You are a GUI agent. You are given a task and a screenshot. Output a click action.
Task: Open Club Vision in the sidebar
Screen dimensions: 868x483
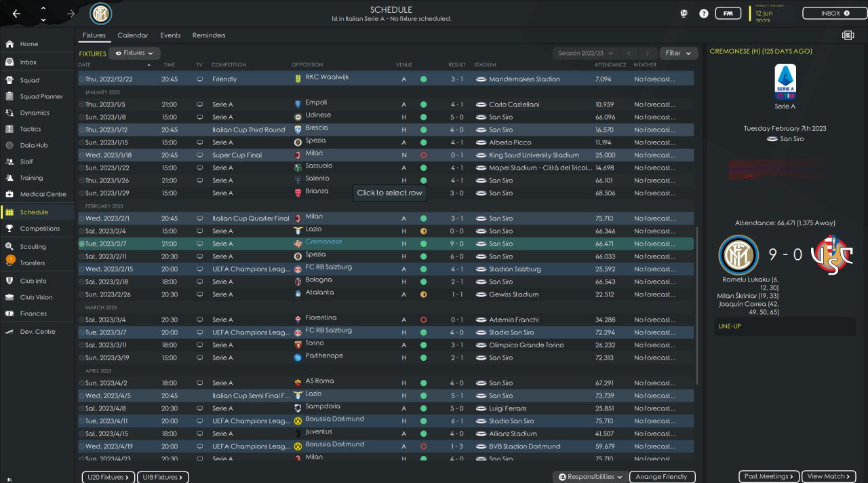(x=37, y=297)
